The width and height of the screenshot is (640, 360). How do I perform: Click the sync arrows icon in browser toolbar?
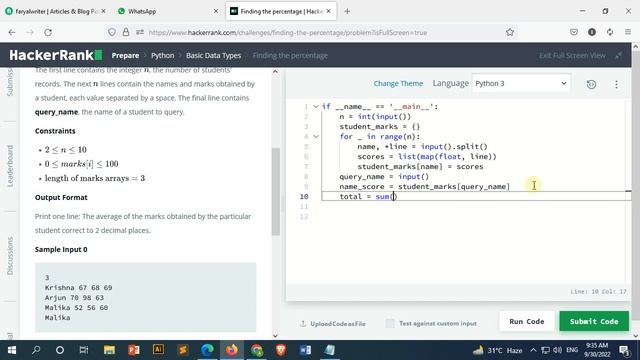coord(610,32)
